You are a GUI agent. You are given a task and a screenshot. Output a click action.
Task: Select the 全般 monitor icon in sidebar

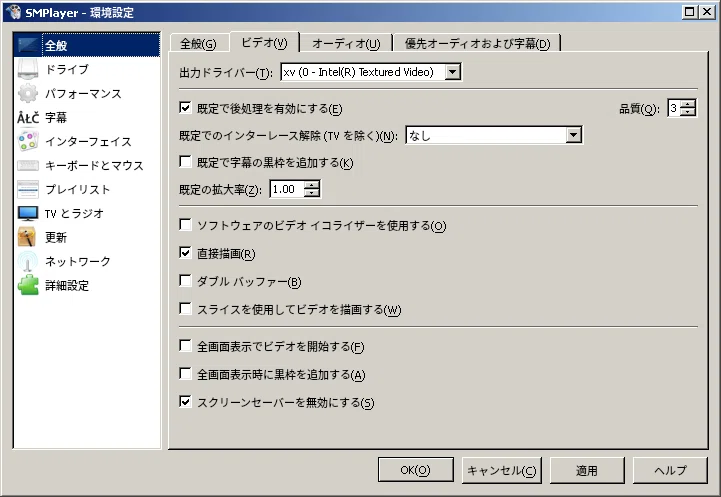[x=28, y=45]
